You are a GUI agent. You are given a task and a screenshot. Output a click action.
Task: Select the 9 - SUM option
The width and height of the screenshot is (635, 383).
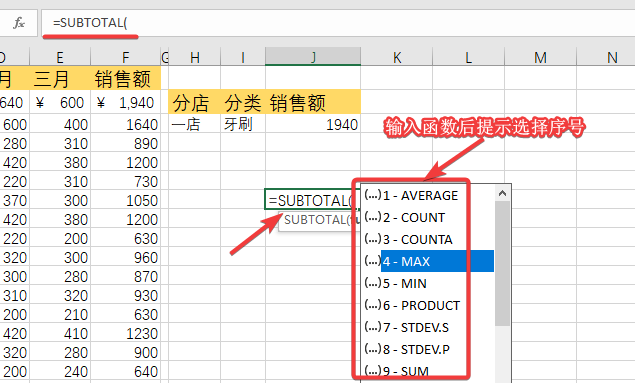428,370
